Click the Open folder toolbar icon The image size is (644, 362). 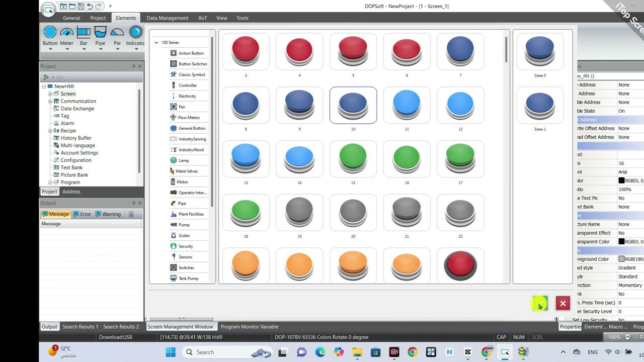[x=72, y=7]
